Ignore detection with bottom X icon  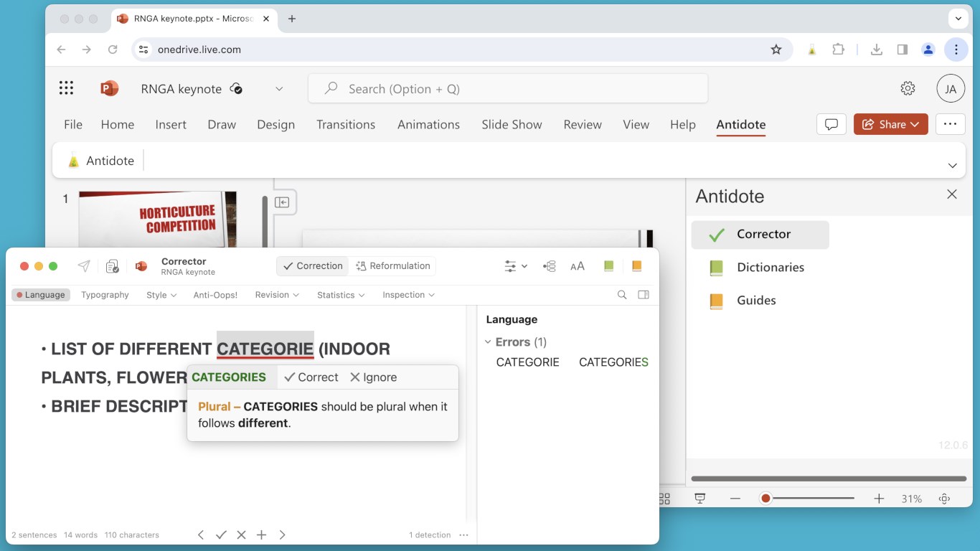click(x=241, y=534)
